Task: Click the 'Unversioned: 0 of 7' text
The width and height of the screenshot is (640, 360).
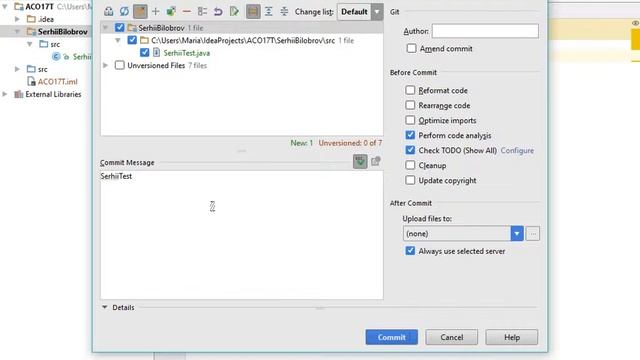Action: click(x=350, y=143)
